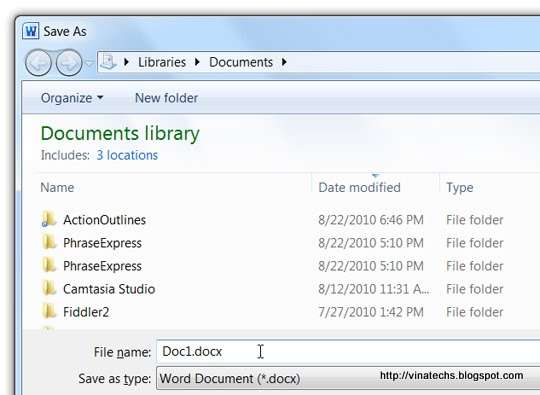Click File folder type in Fiddler2 row
This screenshot has height=395, width=540.
coord(475,312)
